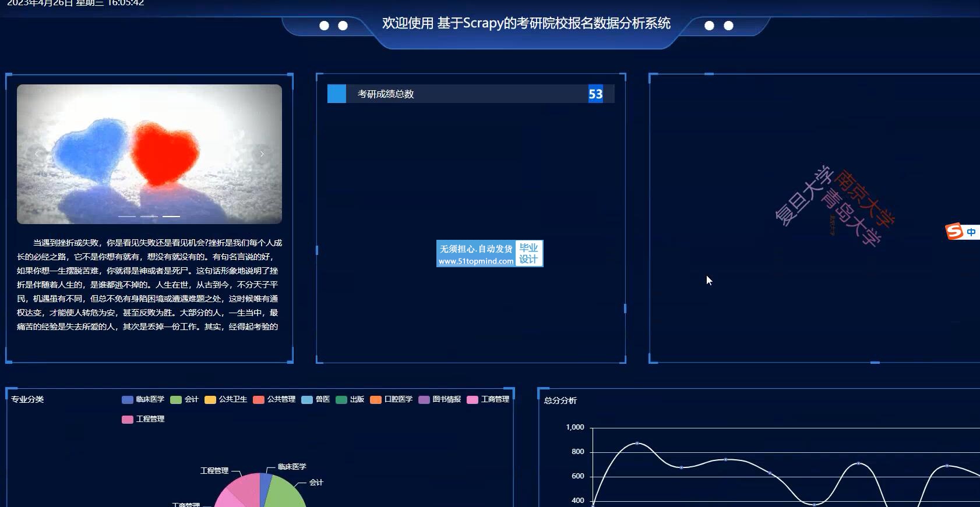Click the 400 y-axis label
Image resolution: width=980 pixels, height=507 pixels.
coord(578,501)
